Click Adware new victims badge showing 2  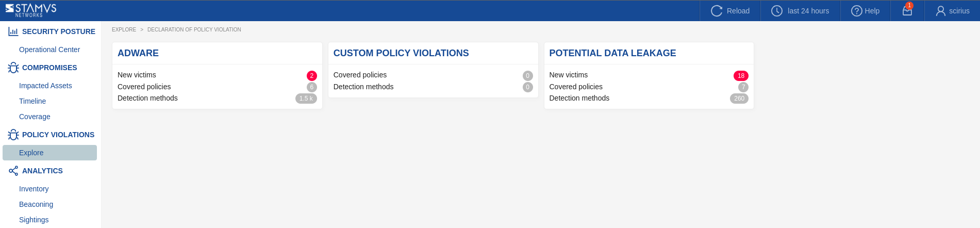pyautogui.click(x=311, y=76)
